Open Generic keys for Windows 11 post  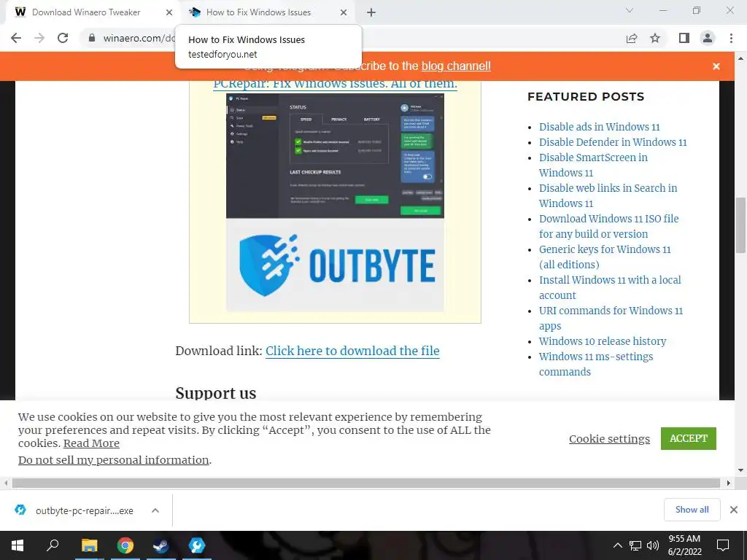point(605,257)
